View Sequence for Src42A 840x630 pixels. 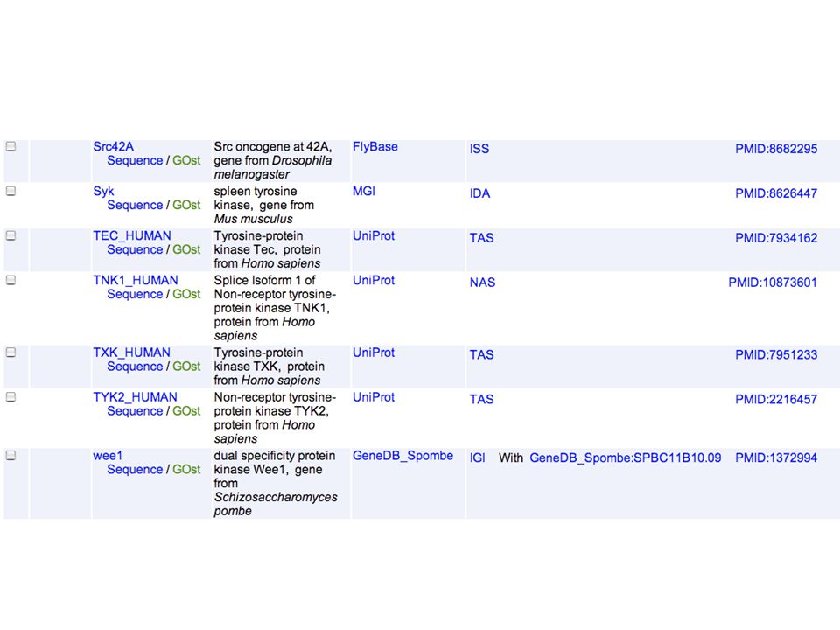135,160
